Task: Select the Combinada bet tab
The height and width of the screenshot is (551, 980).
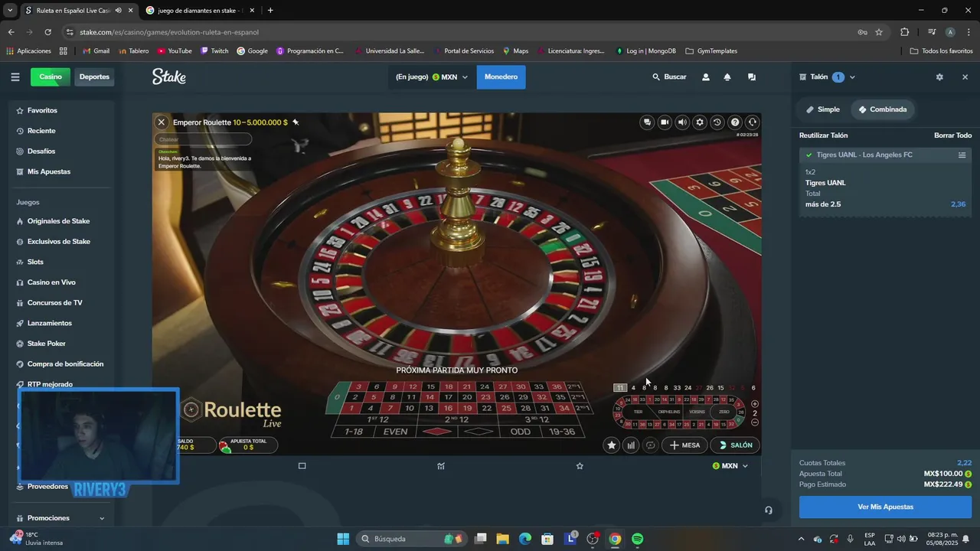Action: click(882, 109)
